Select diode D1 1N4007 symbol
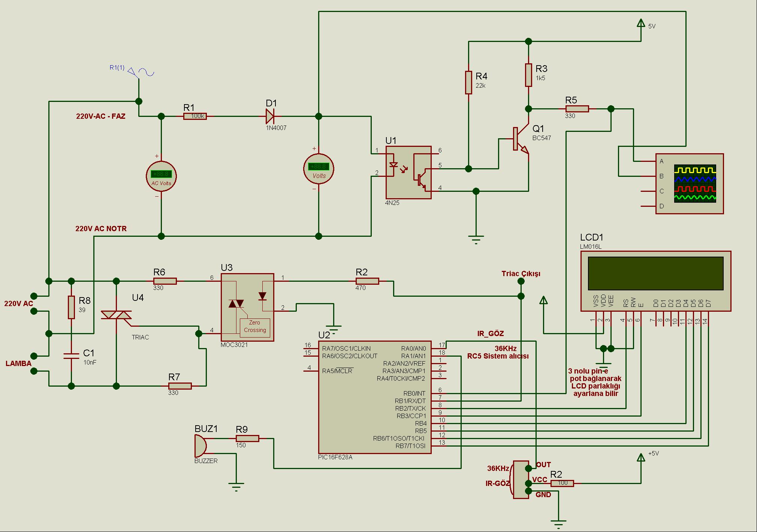Viewport: 757px width, 532px height. point(270,116)
